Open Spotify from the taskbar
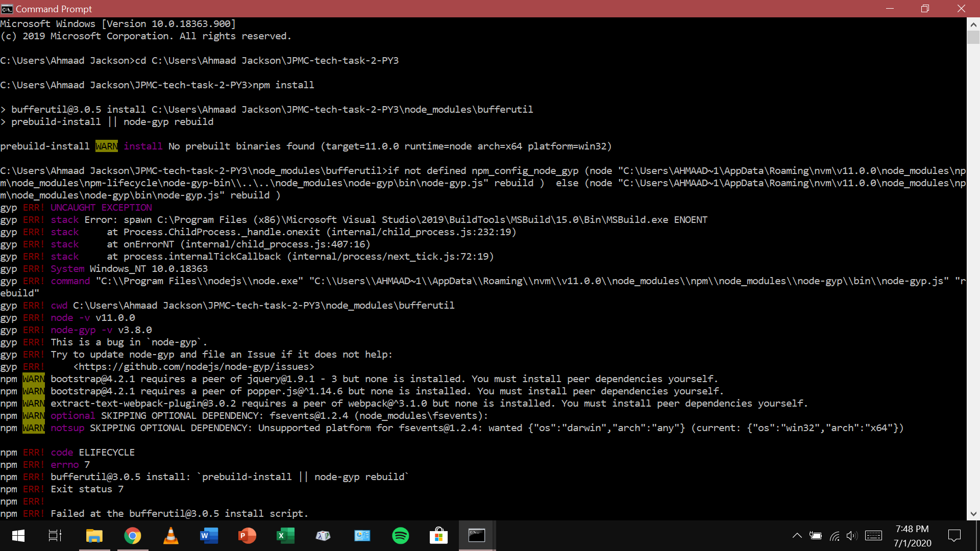 [x=401, y=536]
